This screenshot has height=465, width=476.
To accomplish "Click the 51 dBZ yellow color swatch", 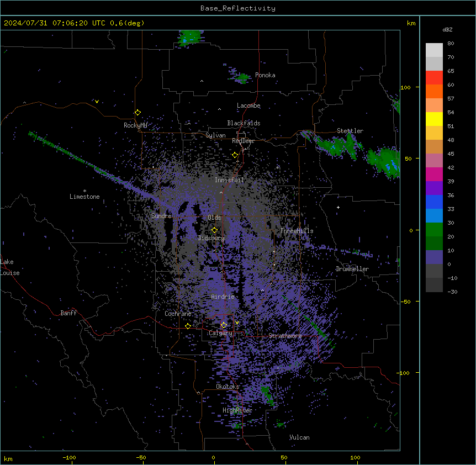I will [434, 119].
